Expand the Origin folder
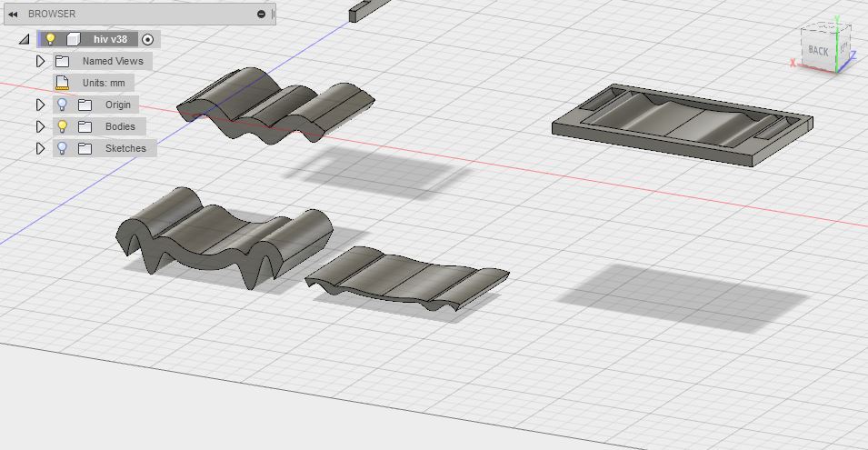Screen dimensions: 868x450 (40, 105)
